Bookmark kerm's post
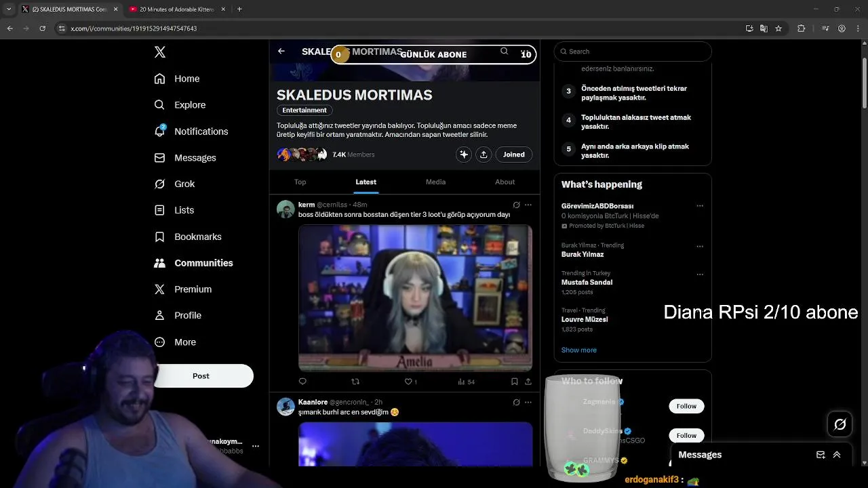The image size is (868, 488). [515, 382]
